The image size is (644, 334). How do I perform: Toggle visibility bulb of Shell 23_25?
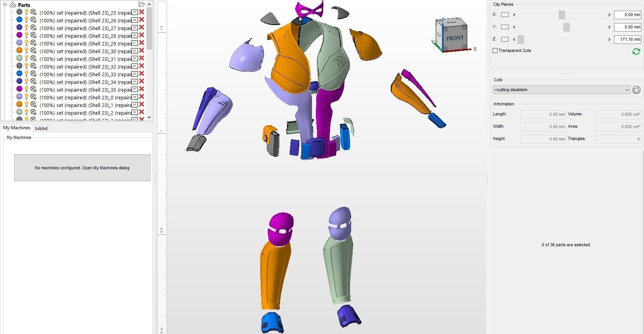27,12
